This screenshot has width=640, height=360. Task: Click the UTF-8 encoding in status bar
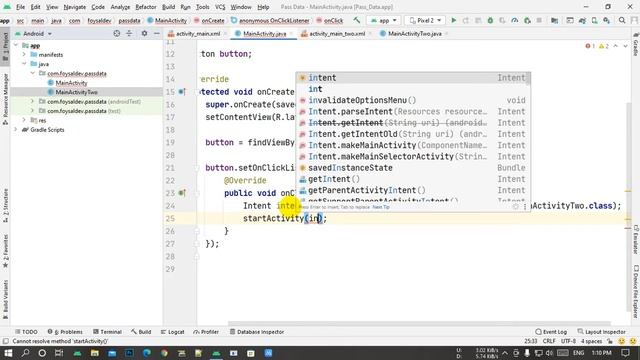pyautogui.click(x=568, y=341)
